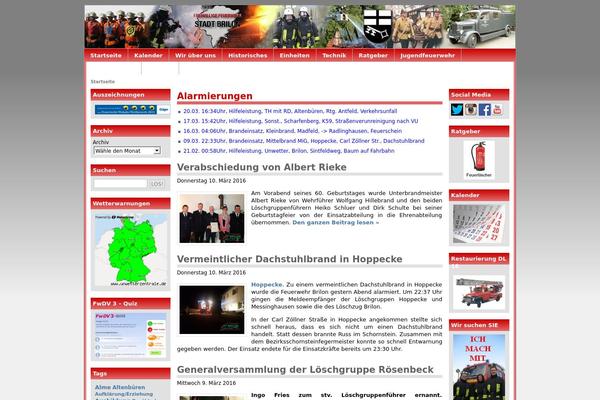Click the Alarmierungen section heading
Viewport: 600px width, 400px height.
[215, 96]
